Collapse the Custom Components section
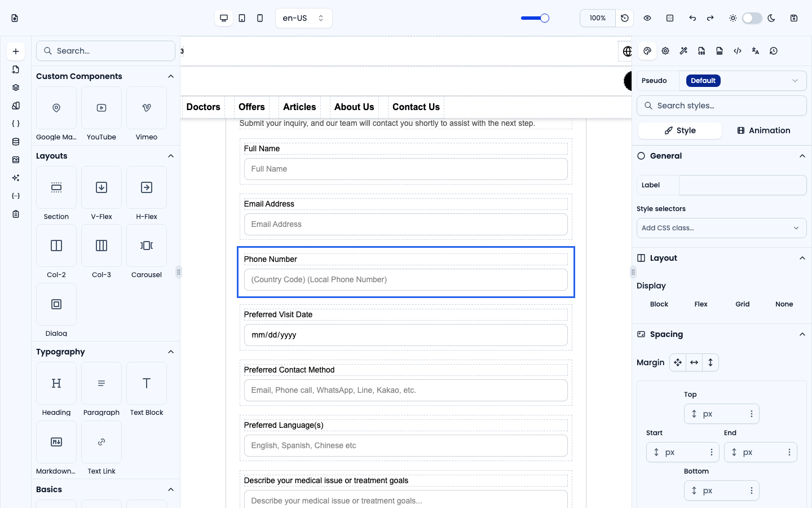812x508 pixels. [171, 76]
